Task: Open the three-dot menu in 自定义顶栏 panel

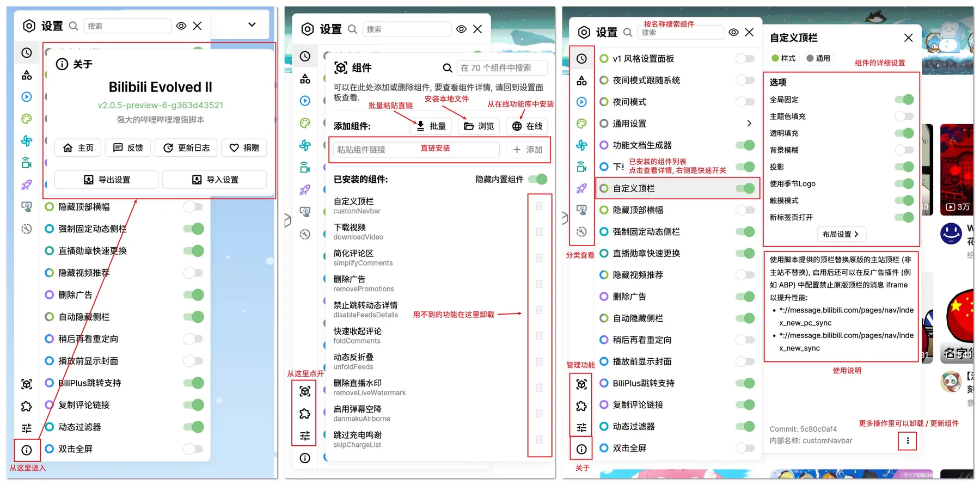Action: pos(907,441)
